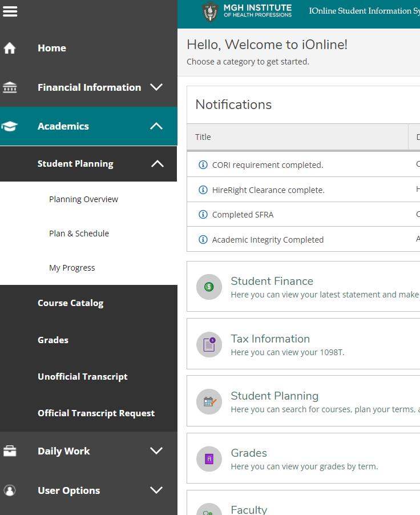
Task: Click the hamburger menu icon
Action: [10, 11]
